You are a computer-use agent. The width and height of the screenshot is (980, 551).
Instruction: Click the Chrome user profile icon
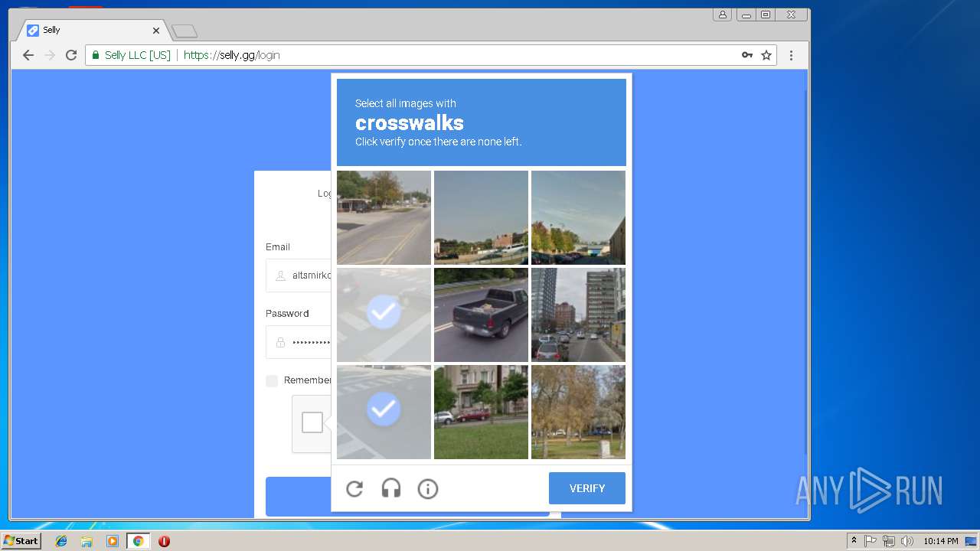pos(722,15)
